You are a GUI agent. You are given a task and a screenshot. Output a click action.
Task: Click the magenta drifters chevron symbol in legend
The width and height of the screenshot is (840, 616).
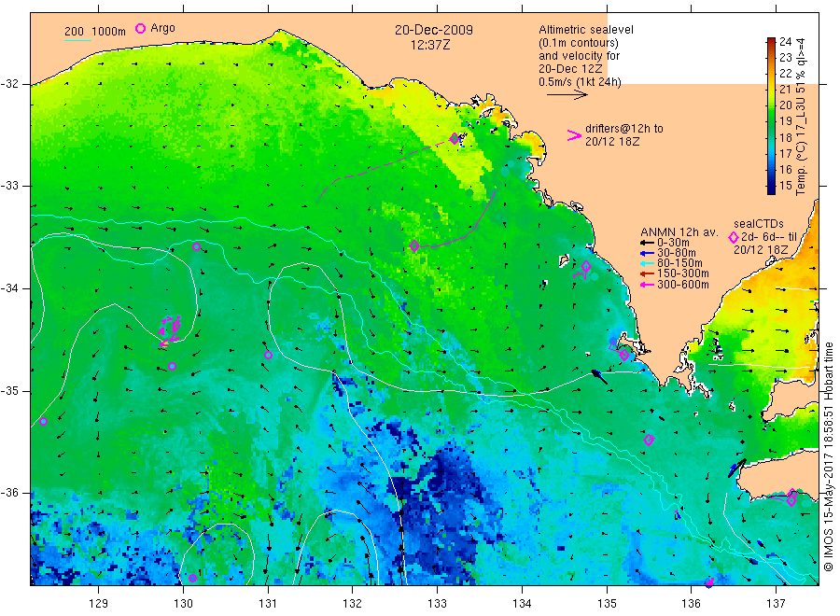pyautogui.click(x=574, y=135)
